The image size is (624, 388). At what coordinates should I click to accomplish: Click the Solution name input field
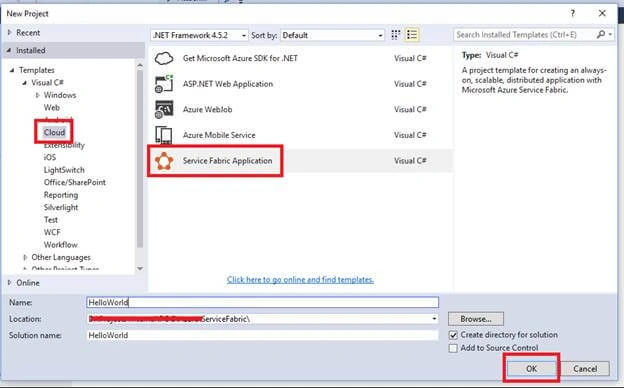[263, 335]
